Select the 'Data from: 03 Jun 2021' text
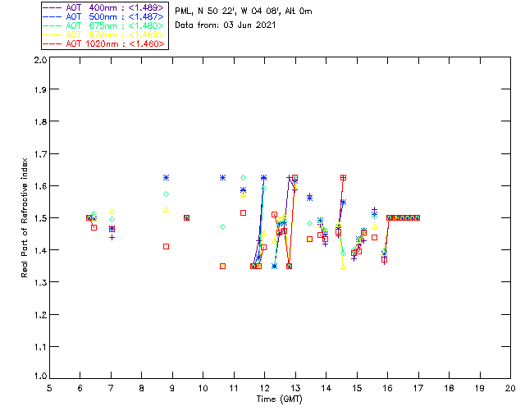The width and height of the screenshot is (525, 420). pyautogui.click(x=226, y=25)
